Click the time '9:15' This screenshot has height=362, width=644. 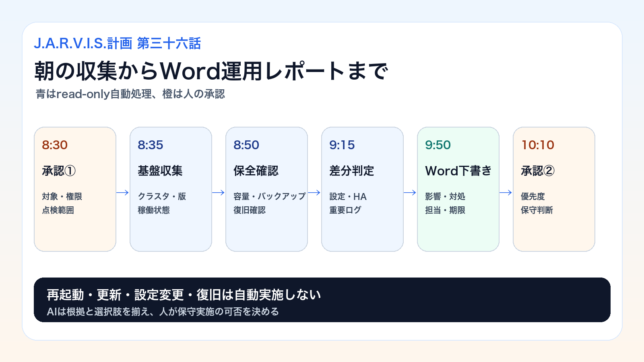[342, 145]
